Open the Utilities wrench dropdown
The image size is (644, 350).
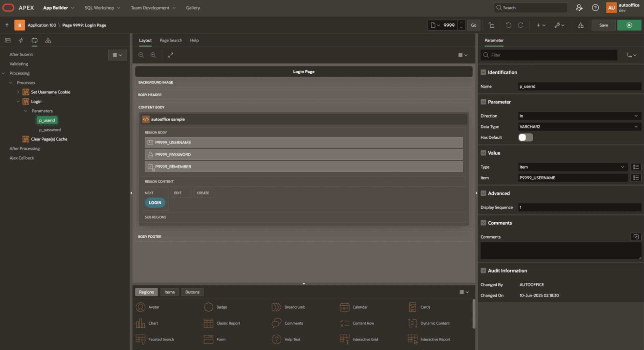pos(559,25)
